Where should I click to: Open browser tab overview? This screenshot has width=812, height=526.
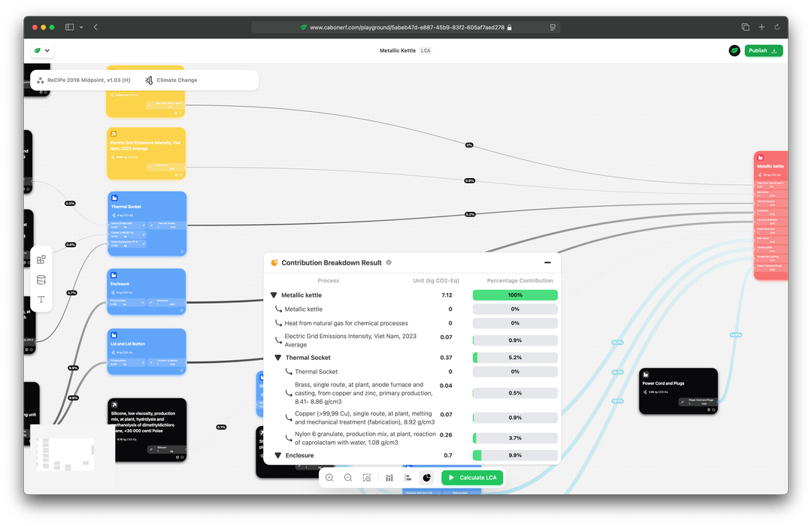[745, 27]
